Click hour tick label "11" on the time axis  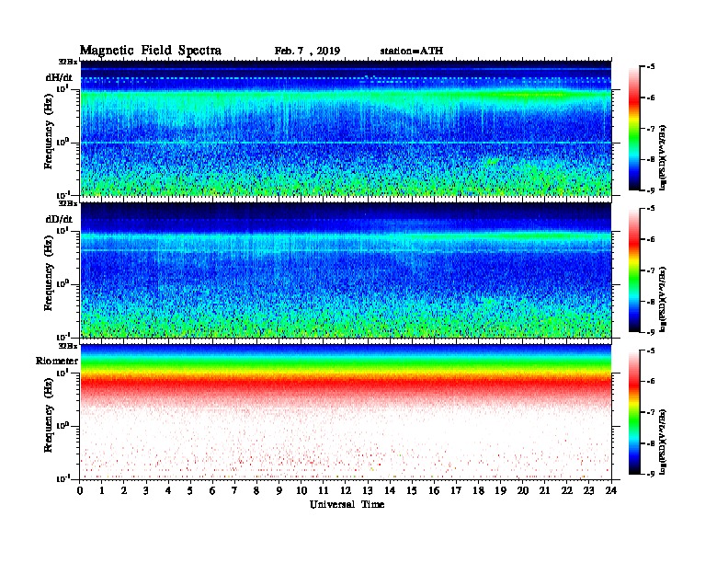pos(324,491)
